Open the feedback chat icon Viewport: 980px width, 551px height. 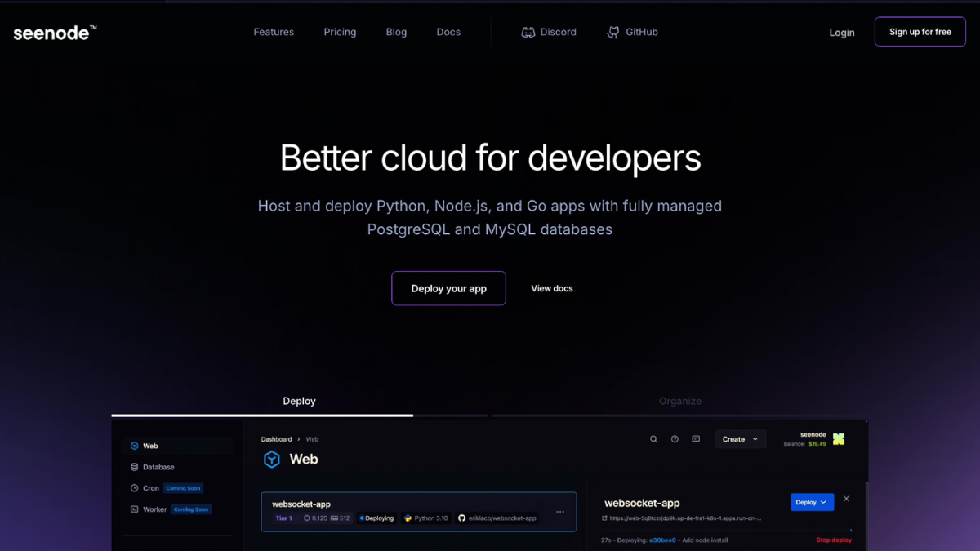(x=696, y=439)
